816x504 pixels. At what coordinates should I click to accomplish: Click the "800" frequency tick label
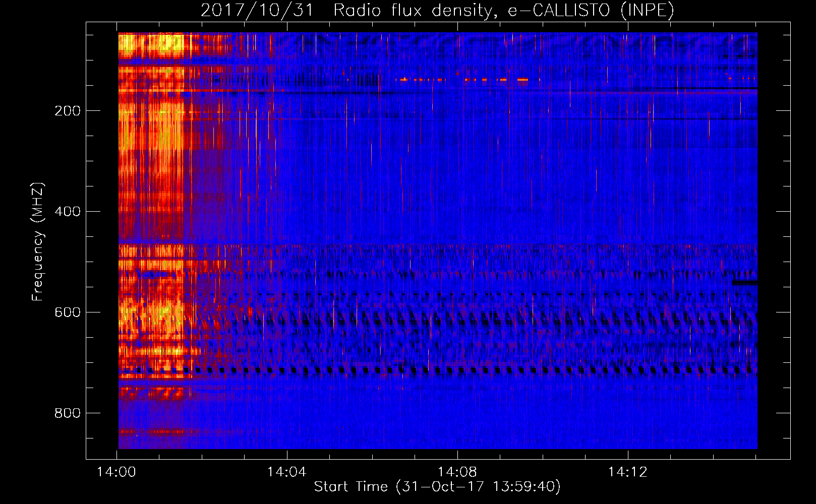coord(68,413)
